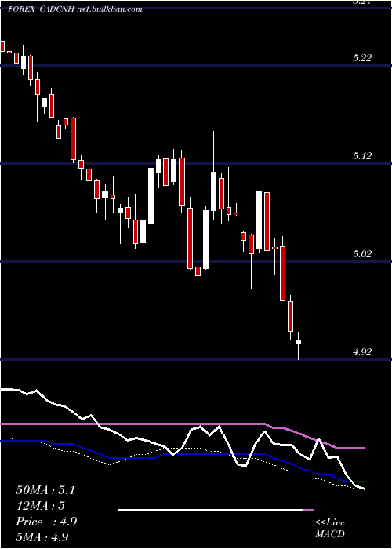392x549 pixels.
Task: Click the 12MA : 5 readout
Action: pyautogui.click(x=41, y=506)
